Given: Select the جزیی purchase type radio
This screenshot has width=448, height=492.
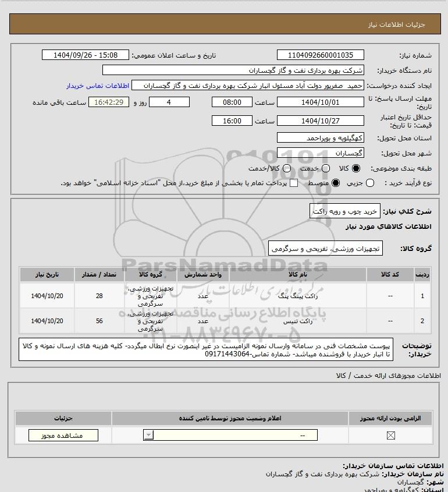Looking at the screenshot, I should pyautogui.click(x=370, y=183).
